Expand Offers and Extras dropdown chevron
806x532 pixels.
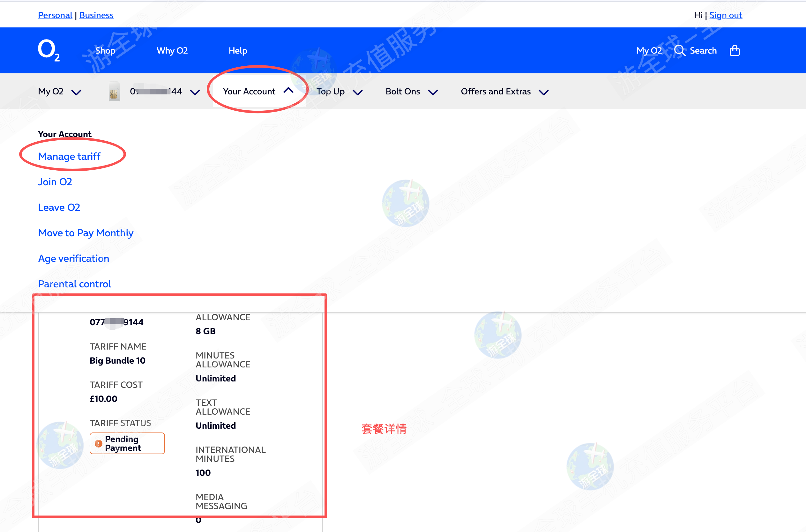tap(544, 92)
